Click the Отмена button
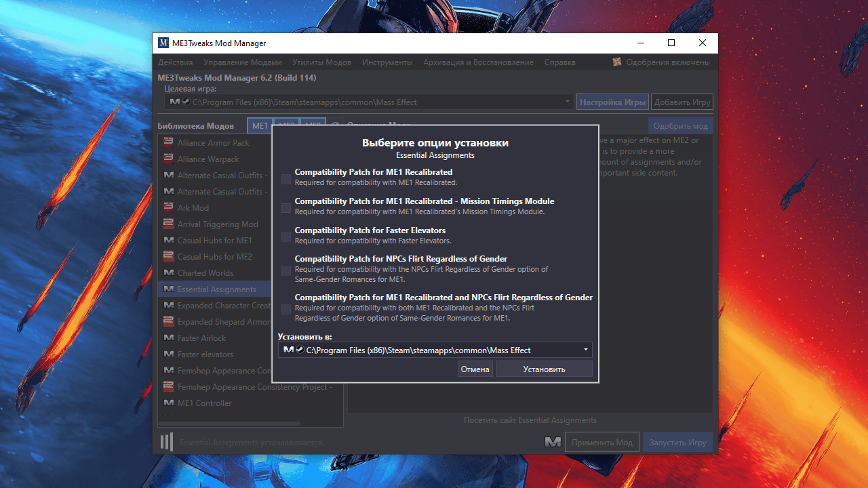This screenshot has width=868, height=488. tap(475, 369)
